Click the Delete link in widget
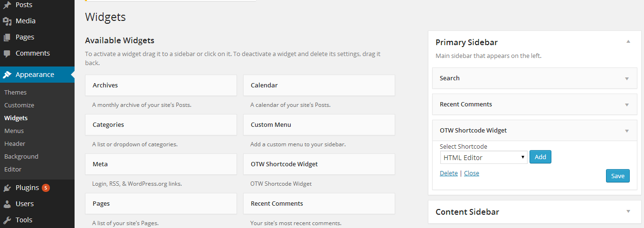 pos(449,173)
